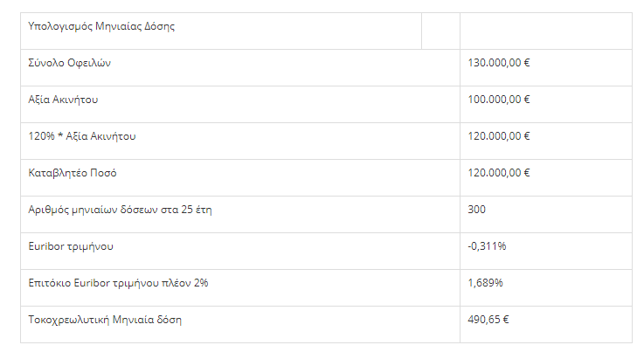Click the 300 installments value

[477, 210]
